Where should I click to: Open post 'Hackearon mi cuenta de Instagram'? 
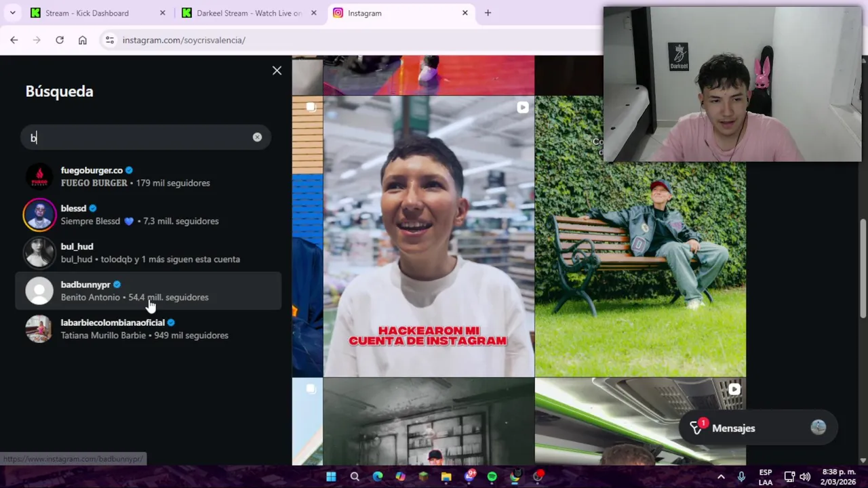429,236
